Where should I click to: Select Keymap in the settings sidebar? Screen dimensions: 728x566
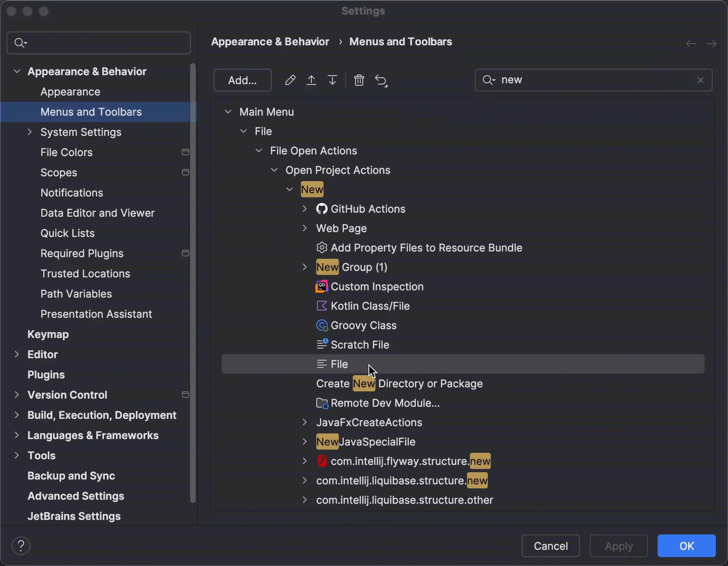pyautogui.click(x=48, y=334)
